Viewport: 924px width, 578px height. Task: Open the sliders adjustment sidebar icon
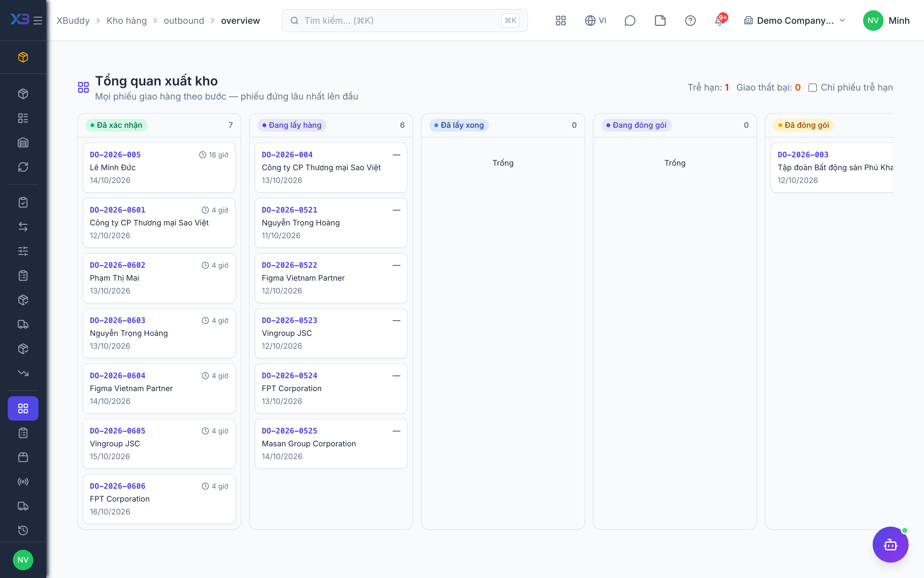pyautogui.click(x=23, y=251)
